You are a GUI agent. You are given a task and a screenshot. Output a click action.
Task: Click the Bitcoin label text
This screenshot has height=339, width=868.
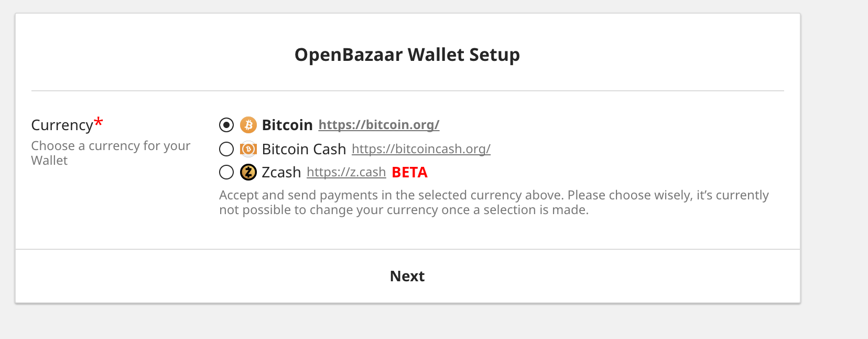(287, 125)
